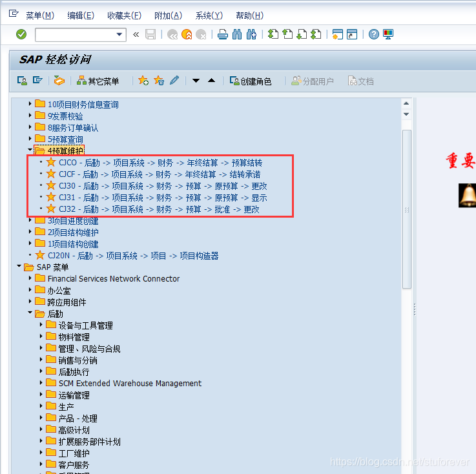
Task: Click the Create New Session icon
Action: (338, 34)
